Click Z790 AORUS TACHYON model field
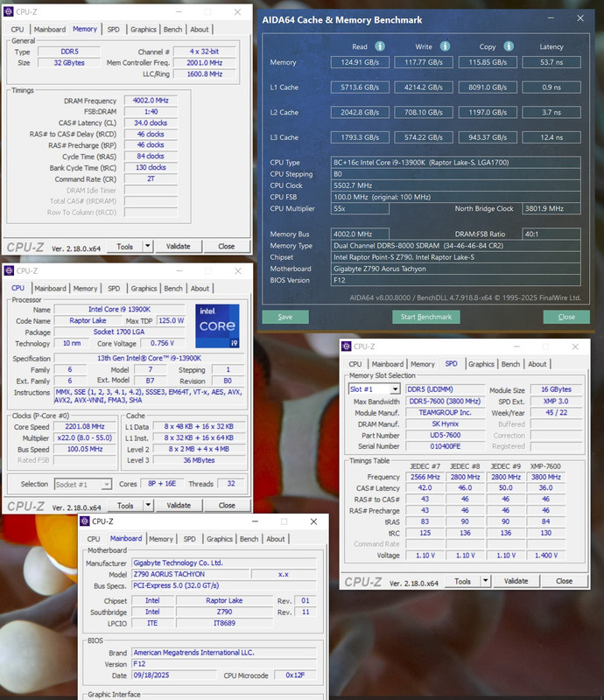Screen dimensions: 604x700 [x=191, y=574]
